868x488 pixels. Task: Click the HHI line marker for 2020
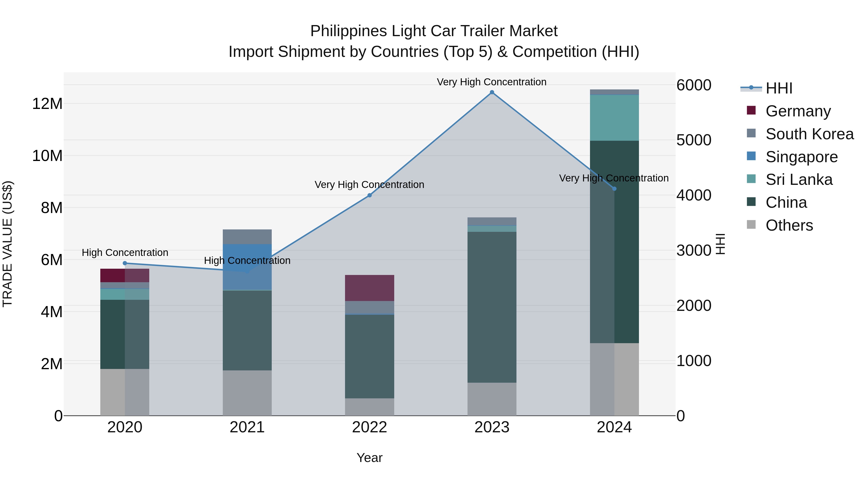click(x=125, y=263)
